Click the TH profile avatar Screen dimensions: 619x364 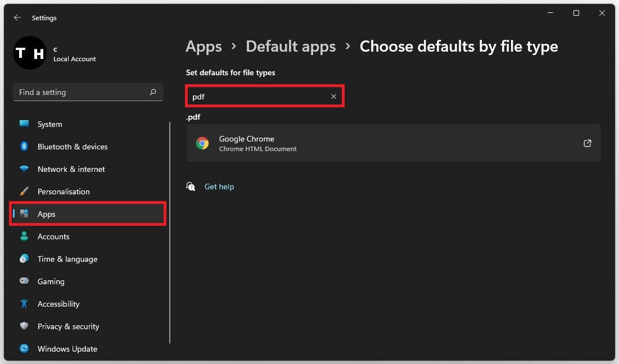click(29, 53)
